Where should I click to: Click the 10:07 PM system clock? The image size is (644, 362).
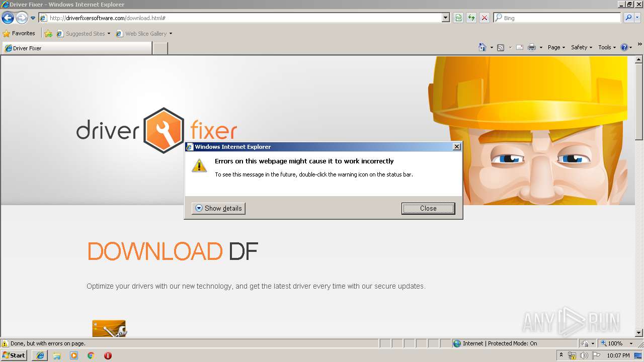[x=618, y=355]
